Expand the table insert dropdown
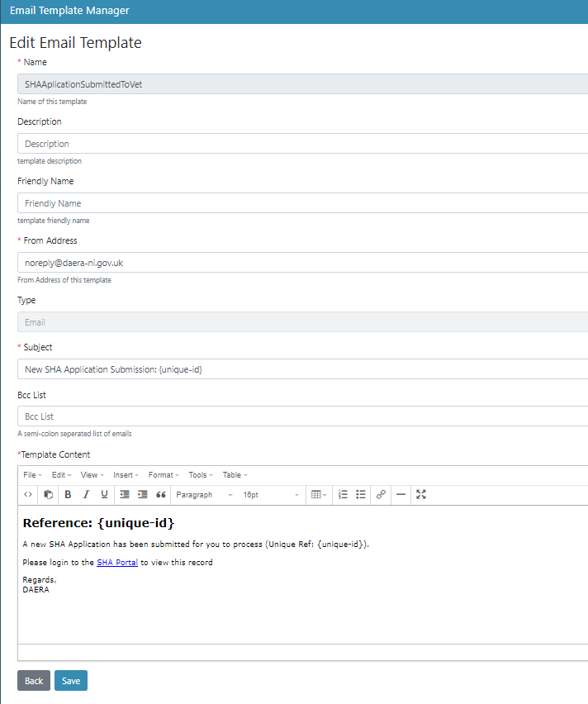Image resolution: width=588 pixels, height=704 pixels. [x=318, y=495]
